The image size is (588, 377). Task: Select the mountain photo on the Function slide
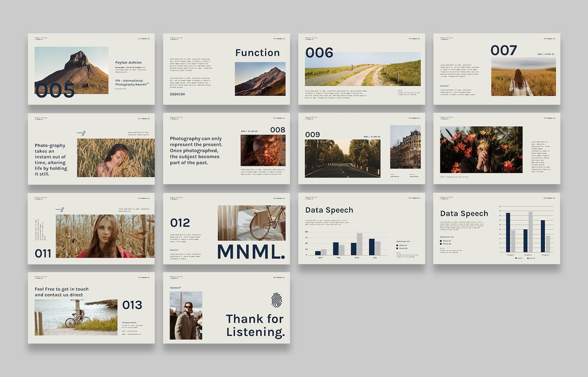tap(260, 79)
